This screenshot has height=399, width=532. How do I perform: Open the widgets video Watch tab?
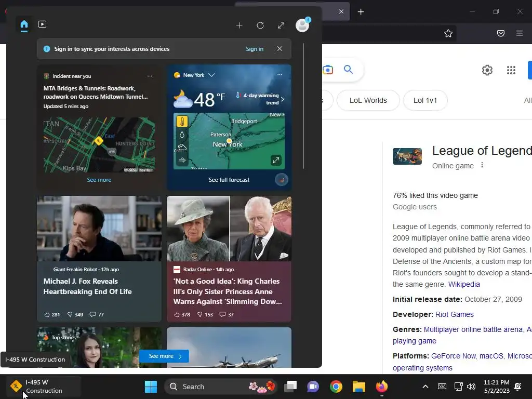(x=43, y=24)
